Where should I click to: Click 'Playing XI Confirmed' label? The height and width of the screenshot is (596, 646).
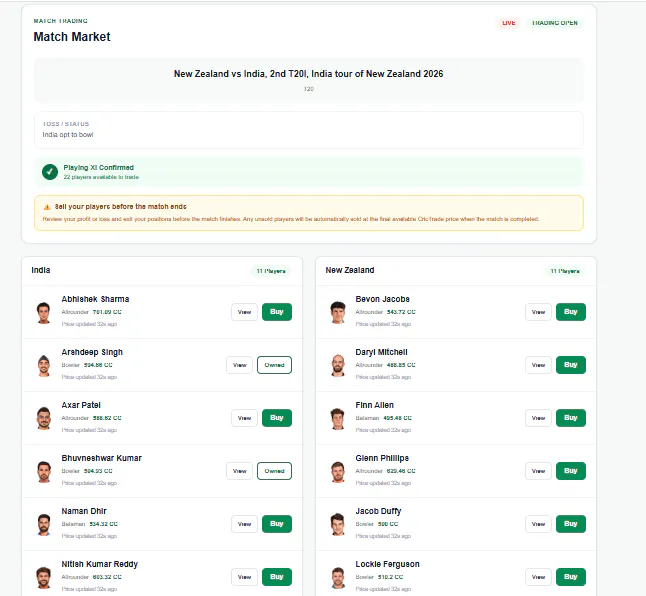[98, 168]
